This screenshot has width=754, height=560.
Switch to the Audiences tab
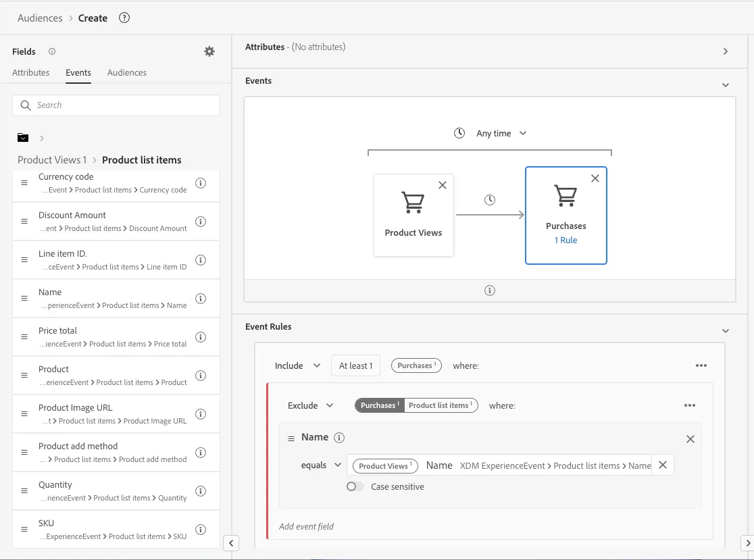(x=127, y=72)
